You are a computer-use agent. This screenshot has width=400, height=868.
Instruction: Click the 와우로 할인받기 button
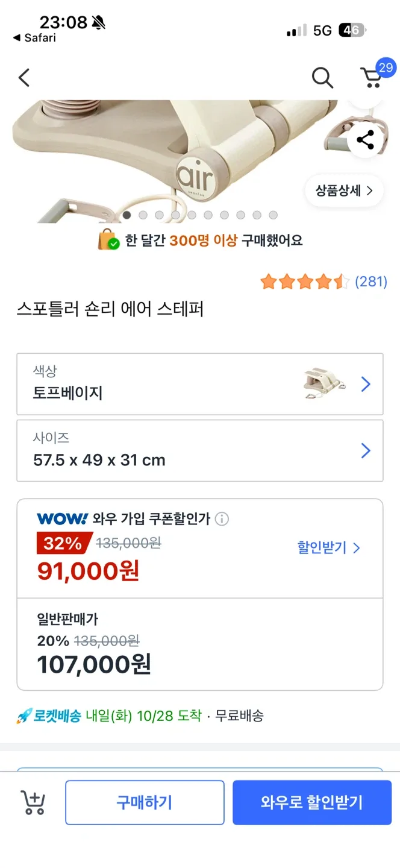click(x=312, y=802)
